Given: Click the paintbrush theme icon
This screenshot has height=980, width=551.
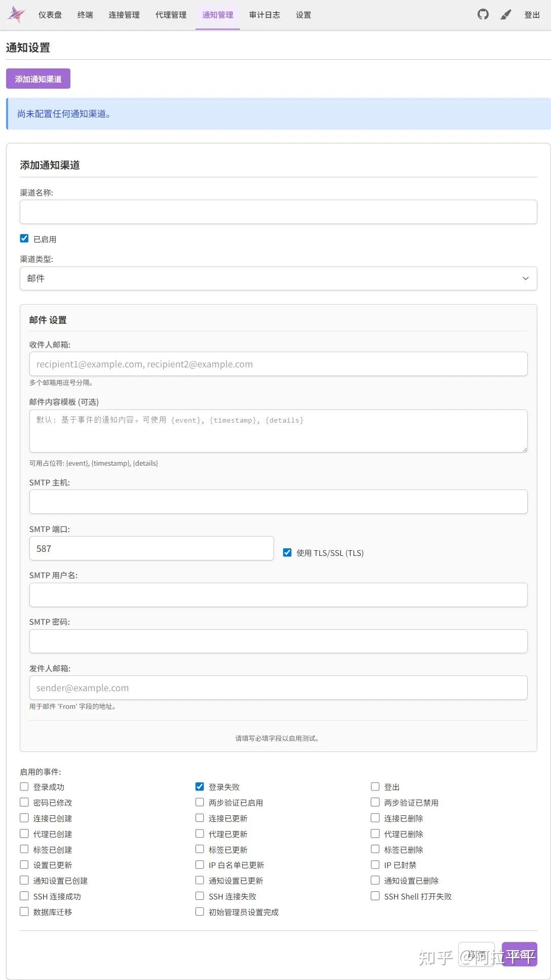Looking at the screenshot, I should click(505, 15).
